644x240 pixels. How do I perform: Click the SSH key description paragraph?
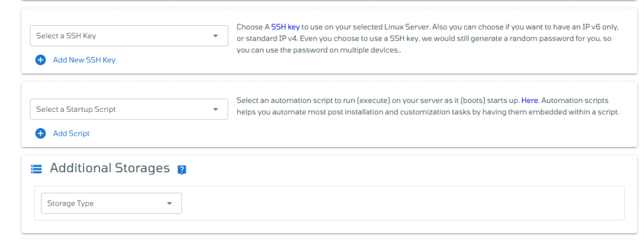[x=428, y=38]
